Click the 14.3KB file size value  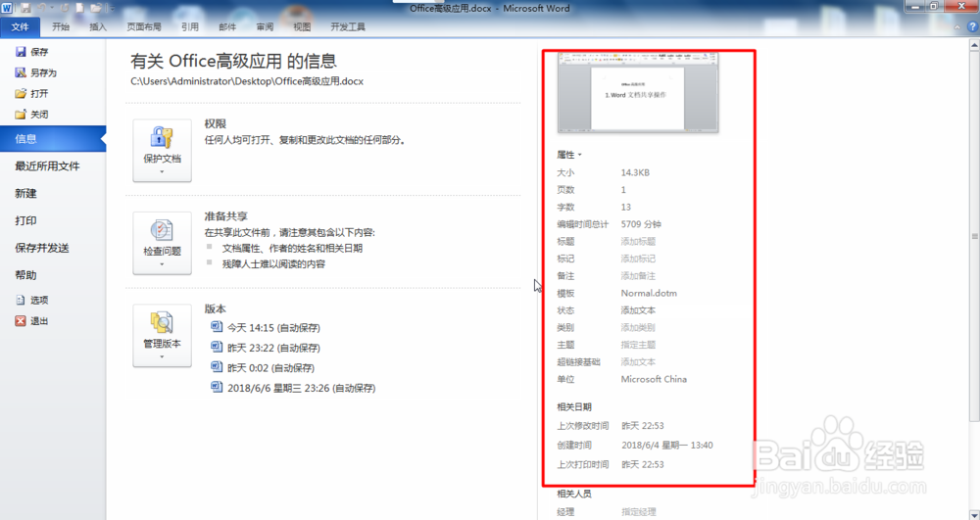pyautogui.click(x=635, y=173)
